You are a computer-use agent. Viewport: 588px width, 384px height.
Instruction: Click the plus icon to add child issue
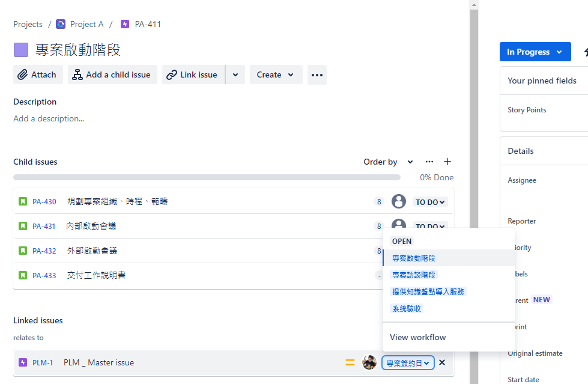pyautogui.click(x=447, y=162)
